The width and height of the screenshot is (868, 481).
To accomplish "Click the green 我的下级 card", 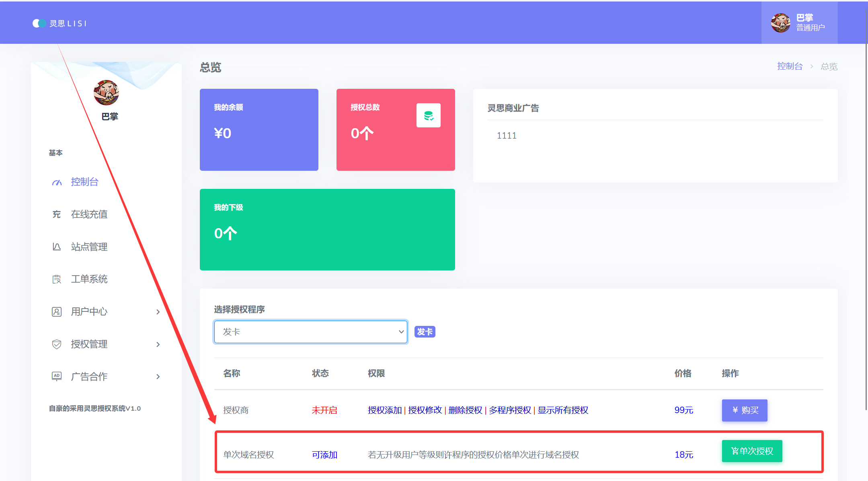I will click(327, 229).
